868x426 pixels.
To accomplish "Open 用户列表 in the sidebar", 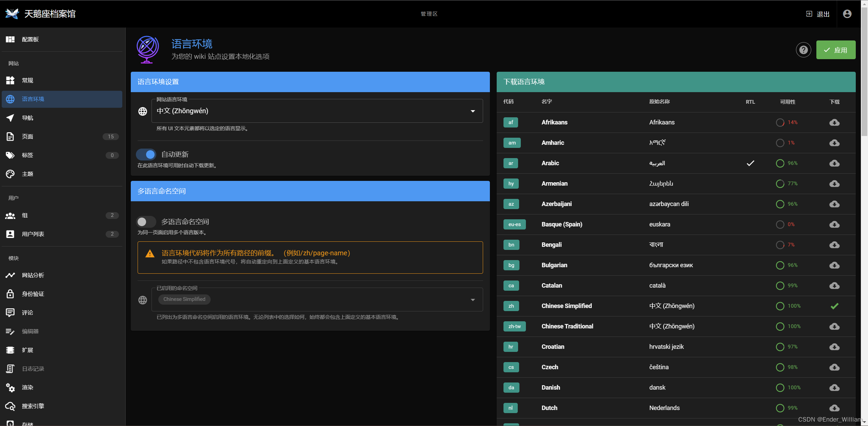I will [x=62, y=234].
